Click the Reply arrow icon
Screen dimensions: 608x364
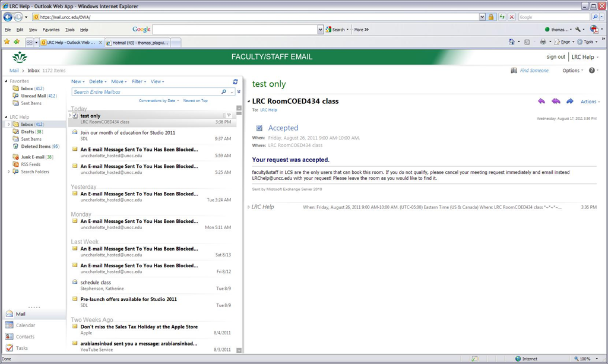[x=541, y=102]
